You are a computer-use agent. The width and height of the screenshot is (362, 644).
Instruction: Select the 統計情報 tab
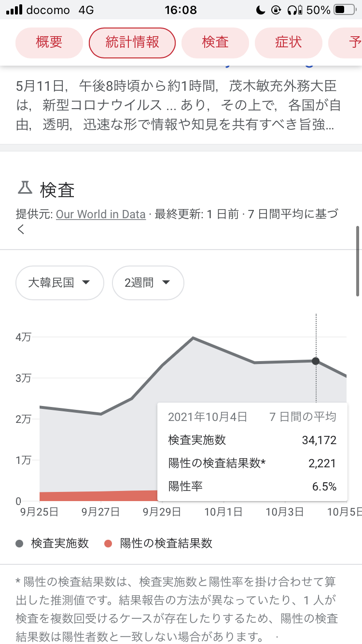tap(132, 42)
